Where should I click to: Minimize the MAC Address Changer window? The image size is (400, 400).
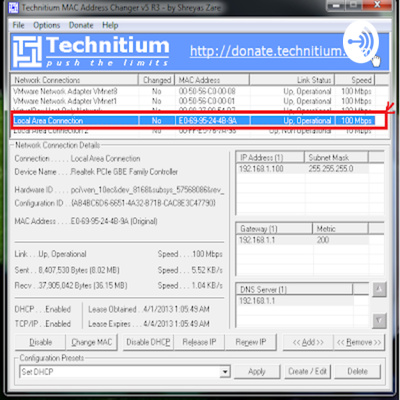tap(337, 5)
